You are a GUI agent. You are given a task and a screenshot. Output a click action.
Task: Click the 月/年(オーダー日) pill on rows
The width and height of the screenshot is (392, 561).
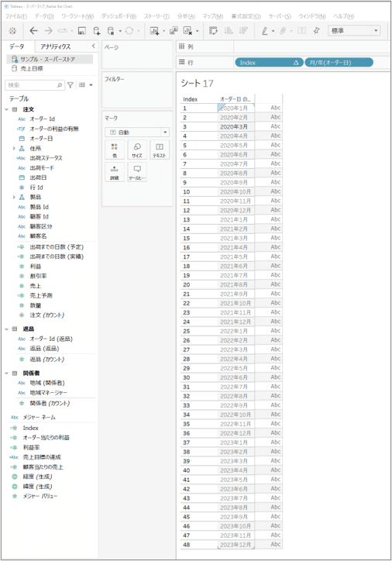click(x=339, y=63)
